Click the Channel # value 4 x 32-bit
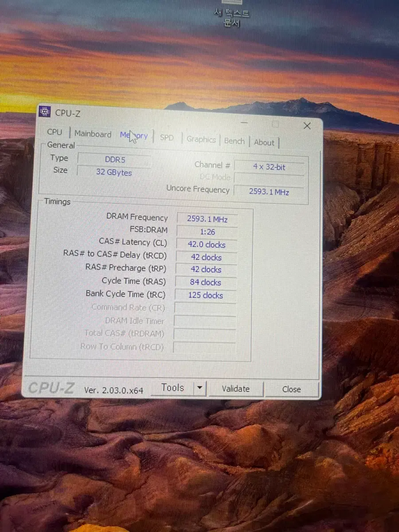 click(x=269, y=167)
